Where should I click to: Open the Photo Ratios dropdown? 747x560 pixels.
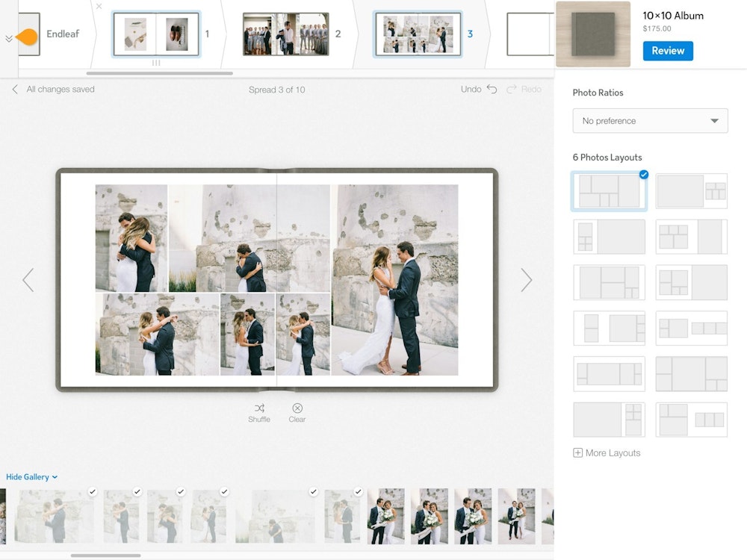(x=650, y=121)
